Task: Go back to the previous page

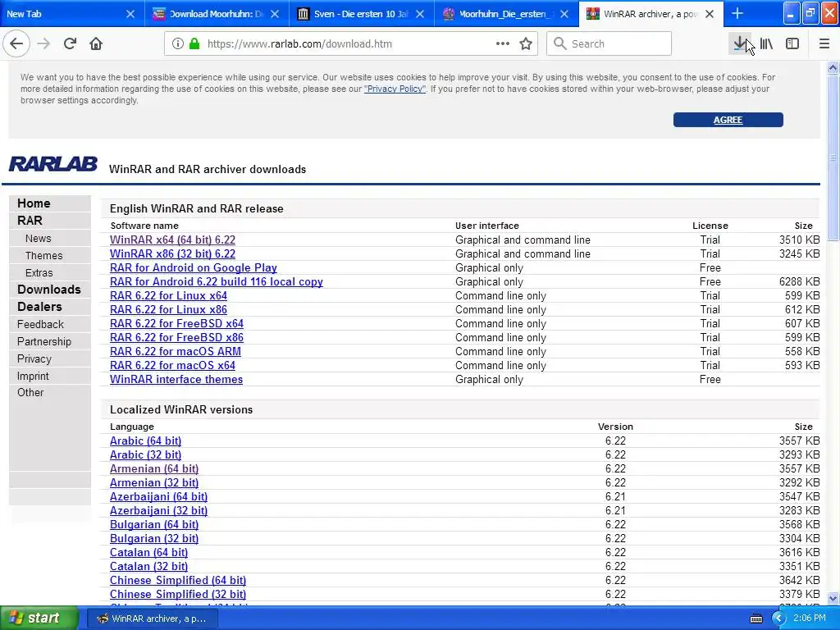Action: coord(16,44)
